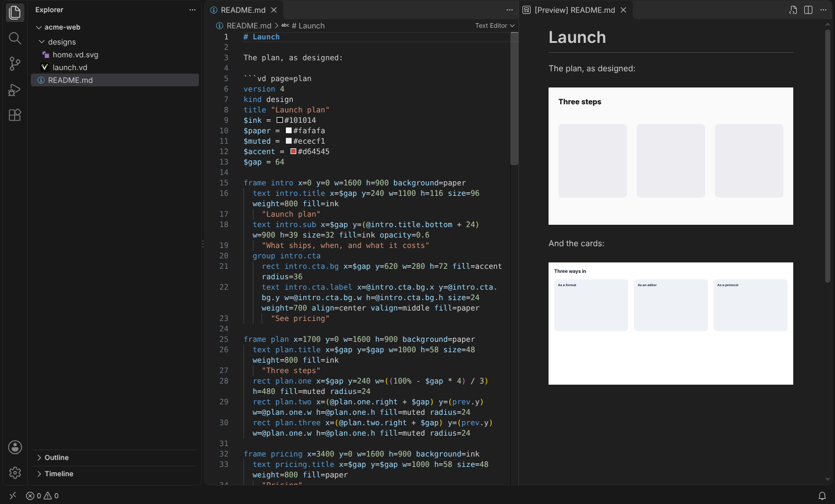This screenshot has width=835, height=504.
Task: Click the home.vd.svg file icon
Action: pyautogui.click(x=45, y=55)
